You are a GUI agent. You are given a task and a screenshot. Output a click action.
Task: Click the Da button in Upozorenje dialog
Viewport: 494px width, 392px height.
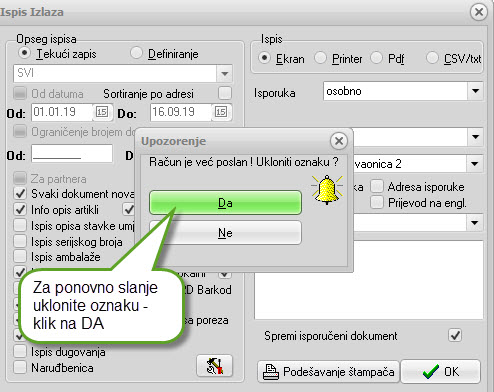[225, 203]
